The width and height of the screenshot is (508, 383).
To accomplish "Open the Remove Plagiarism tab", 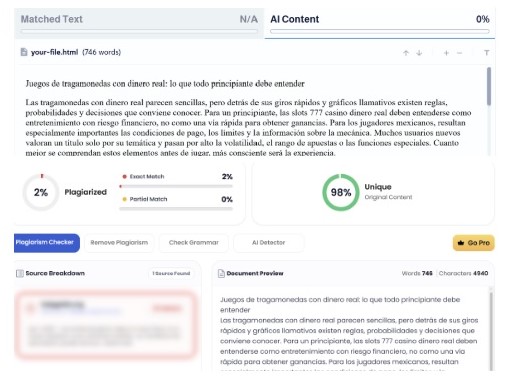I will [119, 243].
